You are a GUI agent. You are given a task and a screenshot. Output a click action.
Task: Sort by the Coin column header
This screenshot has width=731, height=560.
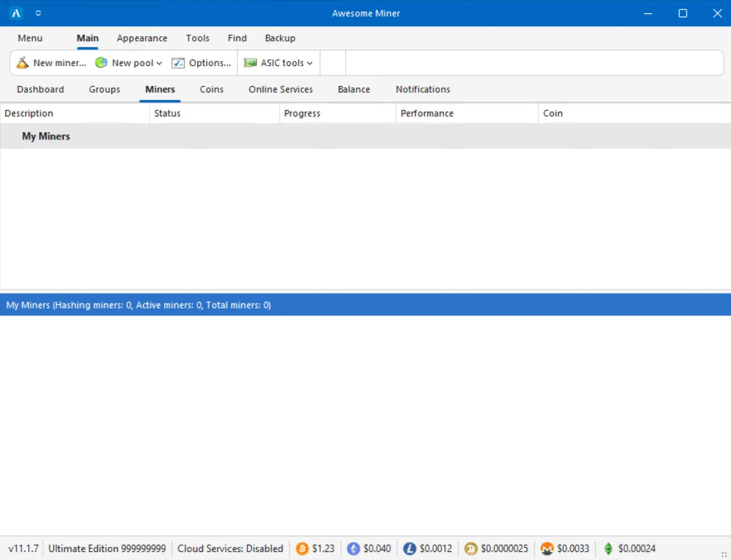pyautogui.click(x=634, y=113)
